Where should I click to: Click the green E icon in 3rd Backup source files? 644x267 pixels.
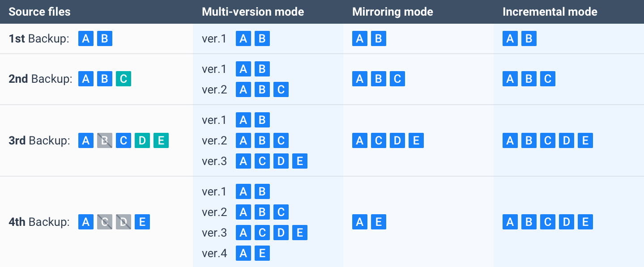coord(161,141)
